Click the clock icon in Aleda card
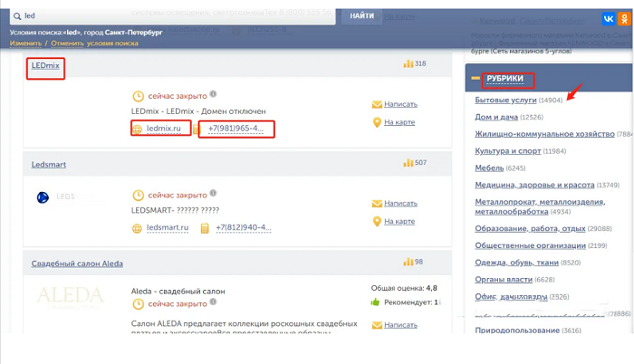This screenshot has width=634, height=364. (x=139, y=304)
